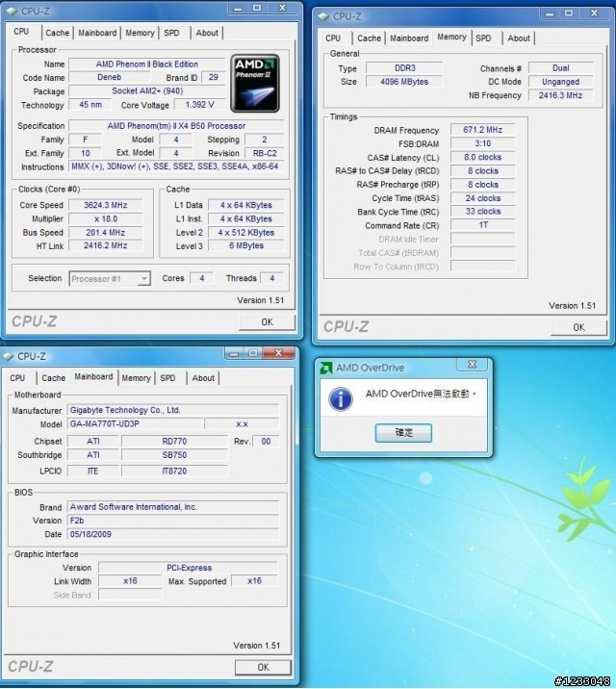
Task: Maximize the Memory CPU-Z window
Action: pyautogui.click(x=569, y=13)
